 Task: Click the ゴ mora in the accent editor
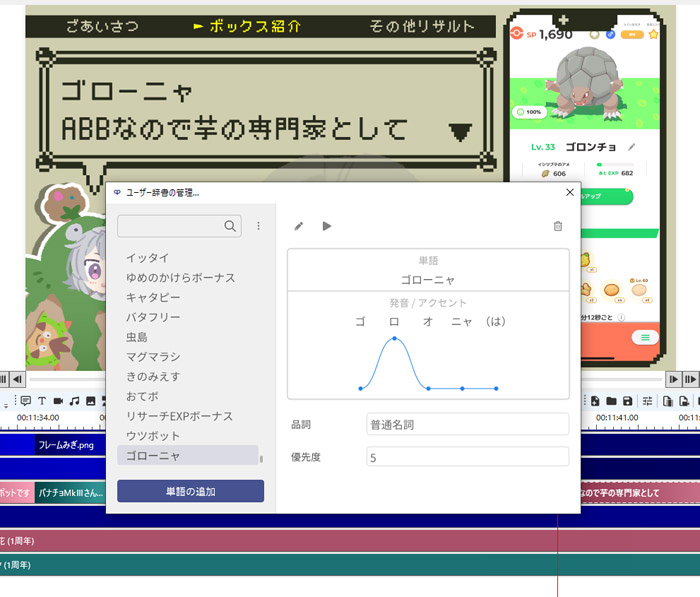360,321
